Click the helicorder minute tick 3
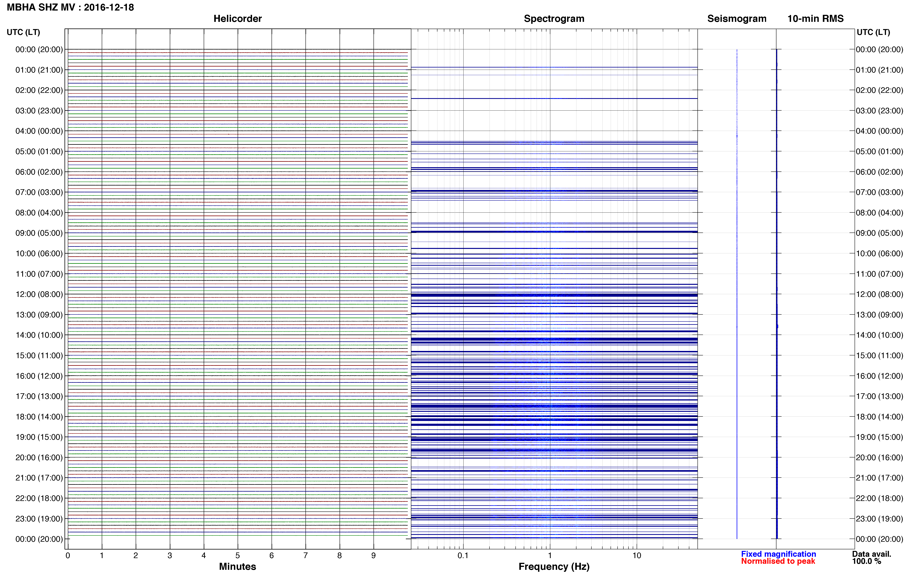The image size is (924, 578). pos(170,555)
